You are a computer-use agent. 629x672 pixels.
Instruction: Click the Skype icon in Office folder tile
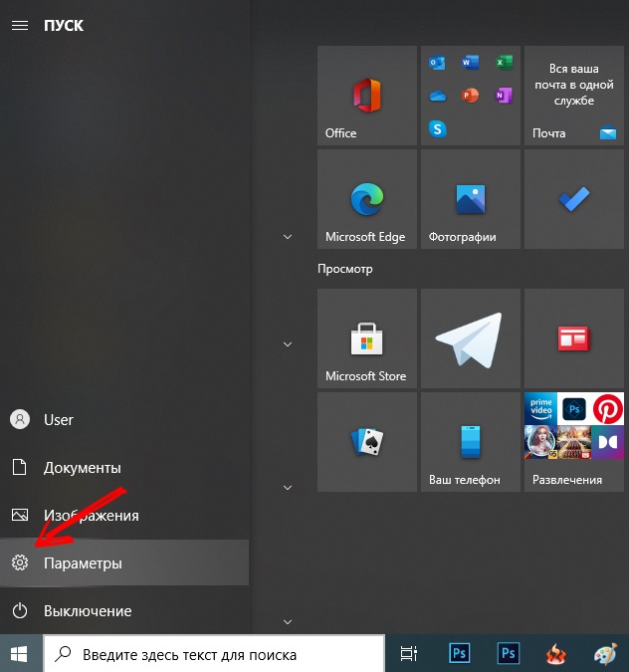coord(438,128)
